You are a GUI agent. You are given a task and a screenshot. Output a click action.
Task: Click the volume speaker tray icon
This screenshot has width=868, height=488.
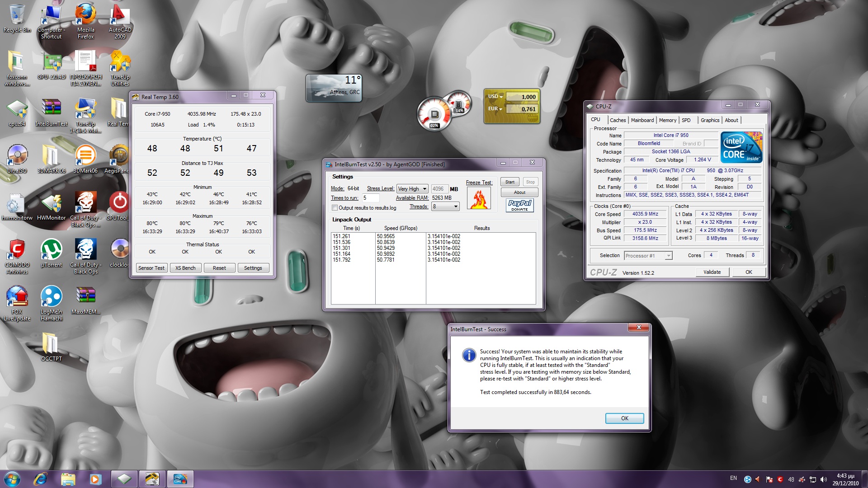click(824, 479)
